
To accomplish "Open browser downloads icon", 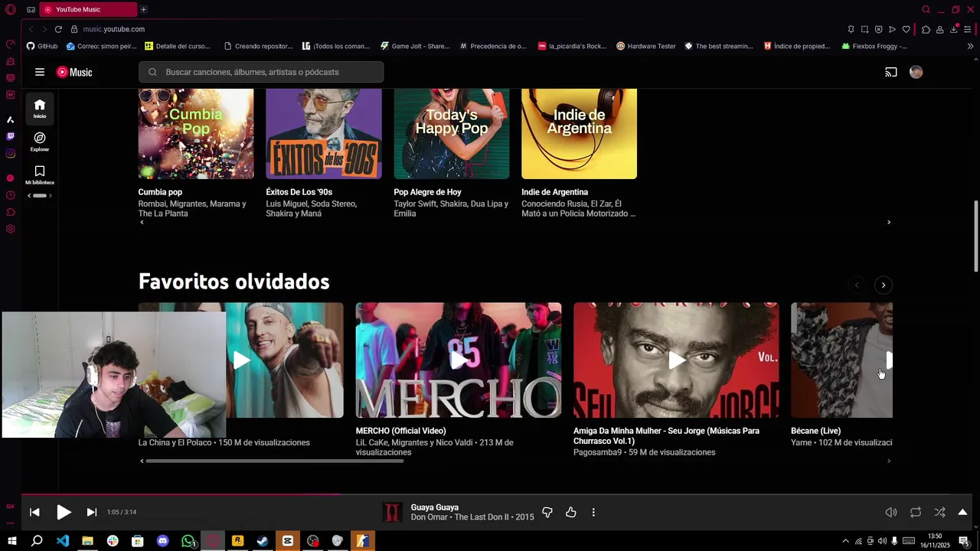I will 954,29.
